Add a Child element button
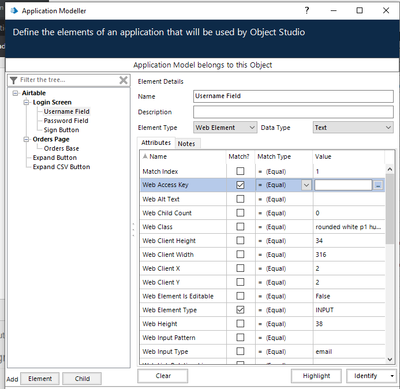This screenshot has height=389, width=400. click(82, 379)
